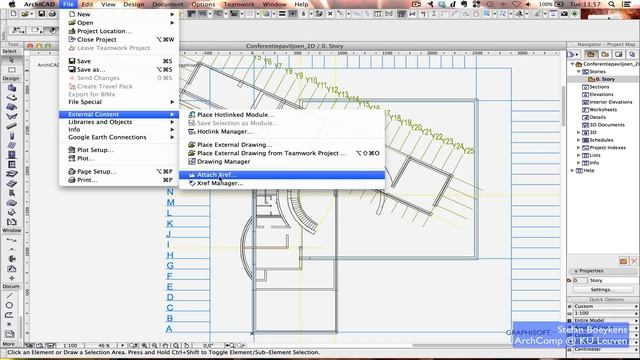Click the Layout Book icon in Navigator
The width and height of the screenshot is (640, 360).
pyautogui.click(x=619, y=54)
